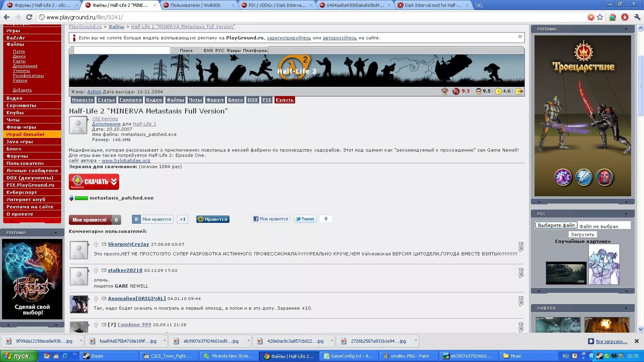
Task: Open the Chrome wrench settings menu
Action: point(637,17)
